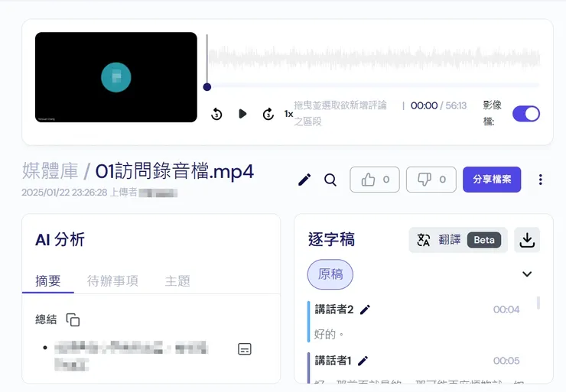566x392 pixels.
Task: Change the 1x playback speed
Action: [288, 114]
